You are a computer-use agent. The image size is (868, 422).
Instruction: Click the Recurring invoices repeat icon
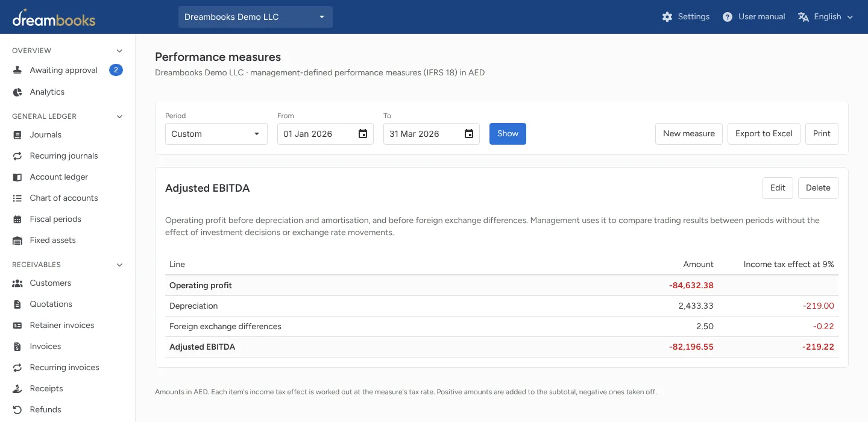(17, 367)
